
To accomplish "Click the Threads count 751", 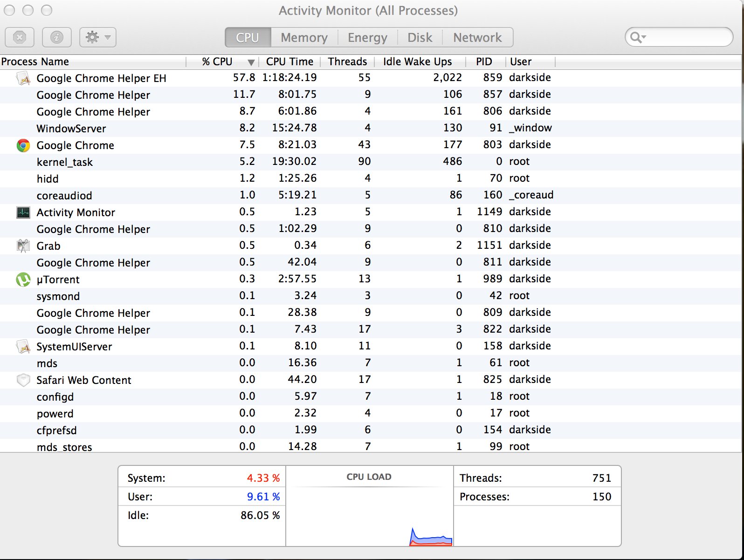I will pos(602,478).
